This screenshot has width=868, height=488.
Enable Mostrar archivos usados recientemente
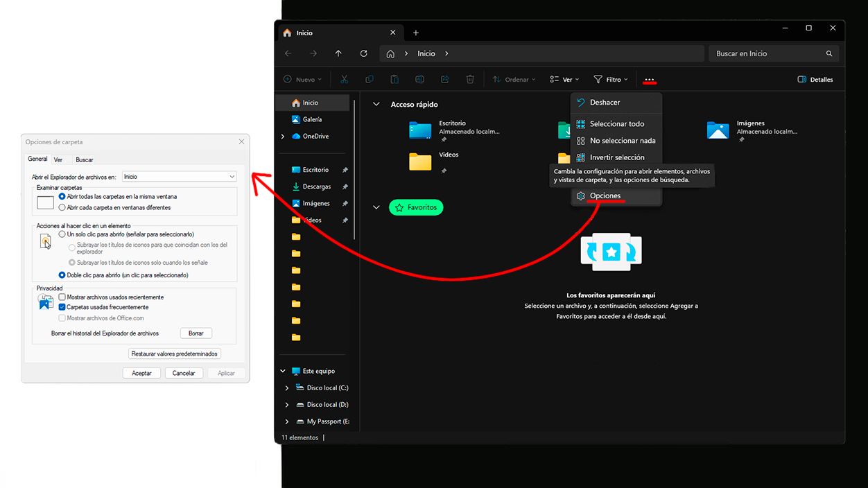(x=61, y=297)
